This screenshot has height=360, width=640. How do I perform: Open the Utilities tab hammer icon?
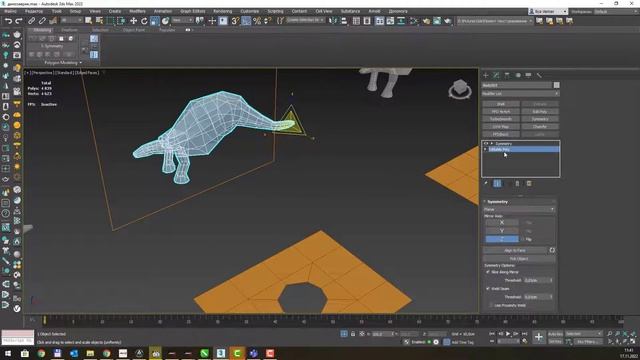(539, 75)
